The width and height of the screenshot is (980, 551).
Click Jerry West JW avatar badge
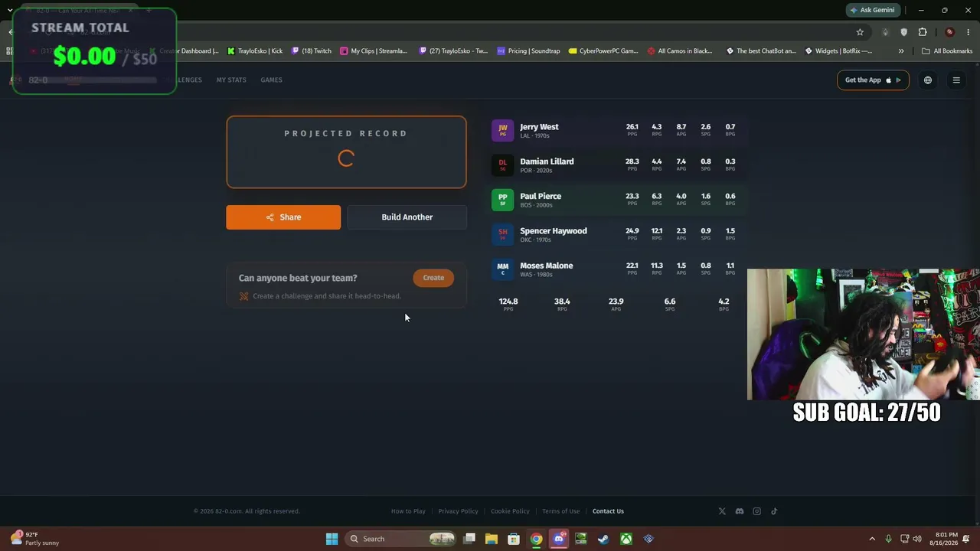(x=502, y=130)
